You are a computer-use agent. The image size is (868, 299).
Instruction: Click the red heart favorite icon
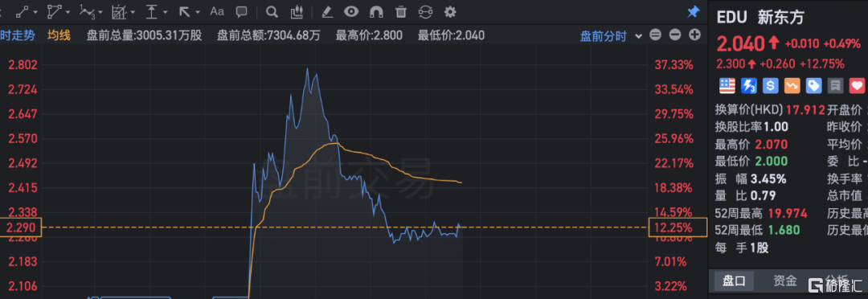(857, 85)
